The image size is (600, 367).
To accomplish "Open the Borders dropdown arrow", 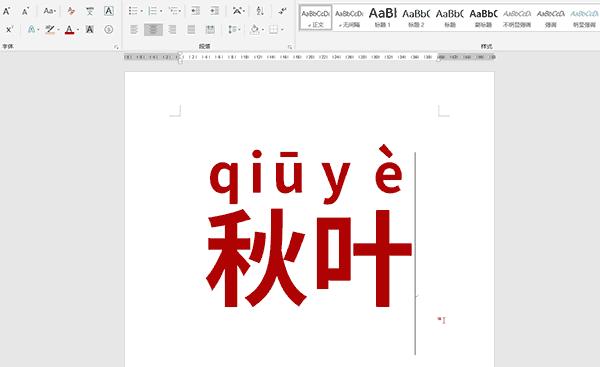I will pyautogui.click(x=282, y=29).
